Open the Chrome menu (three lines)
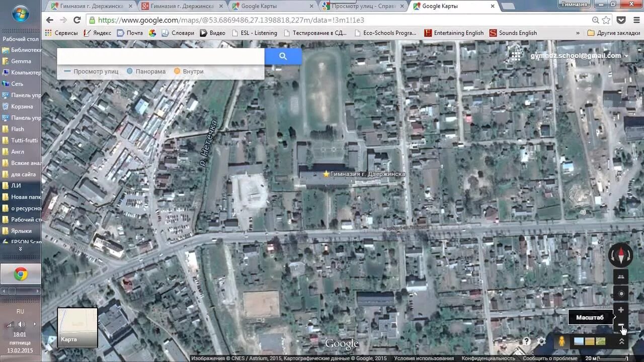 635,20
